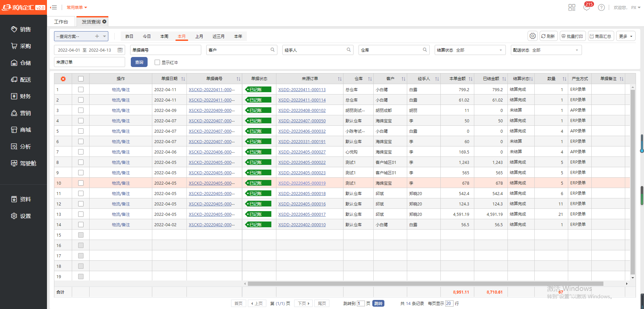The height and width of the screenshot is (309, 644).
Task: Open the date range calendar icon
Action: pyautogui.click(x=120, y=50)
